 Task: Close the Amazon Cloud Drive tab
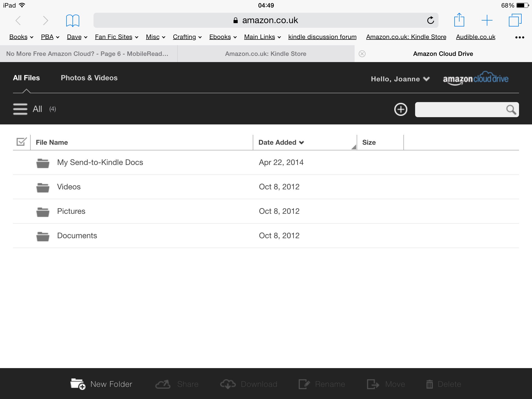(x=362, y=54)
